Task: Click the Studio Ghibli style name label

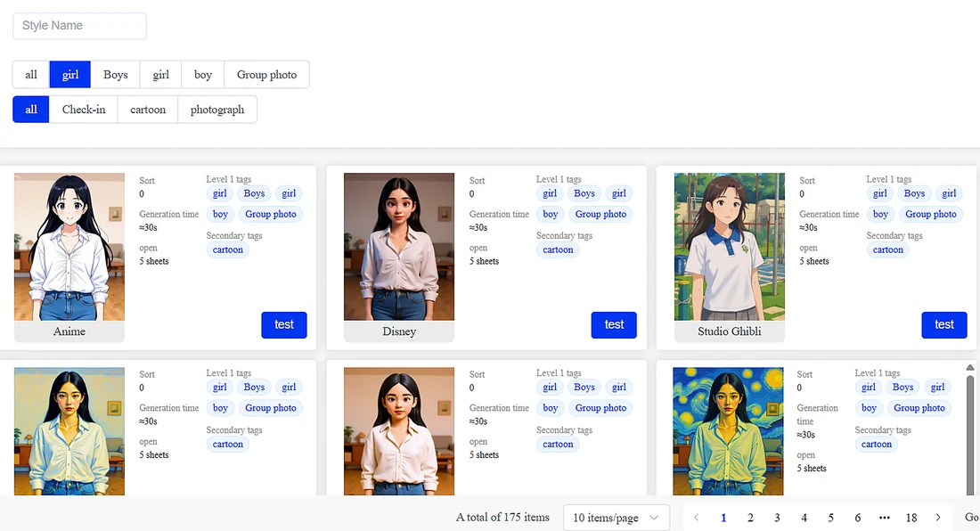Action: coord(730,331)
